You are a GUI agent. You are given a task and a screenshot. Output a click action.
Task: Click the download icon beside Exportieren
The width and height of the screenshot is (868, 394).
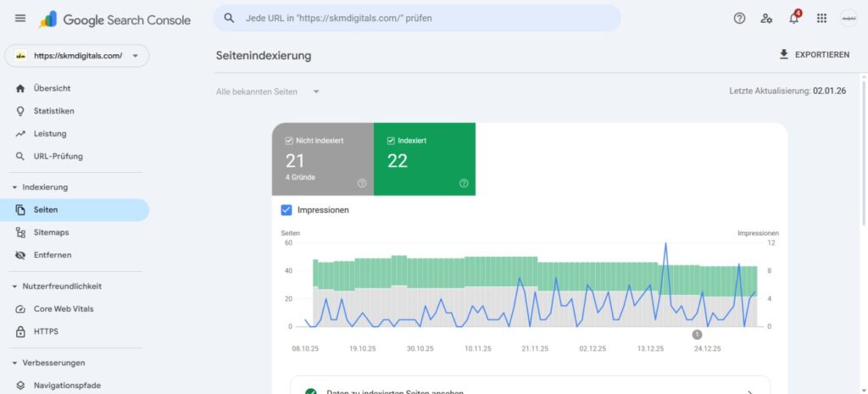(x=783, y=54)
